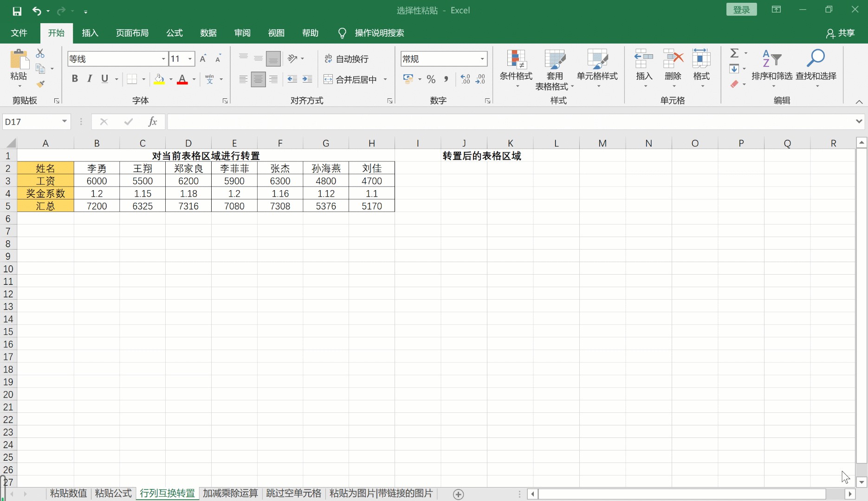Click the 登录 (Sign in) button
The height and width of the screenshot is (501, 868).
pyautogui.click(x=741, y=10)
